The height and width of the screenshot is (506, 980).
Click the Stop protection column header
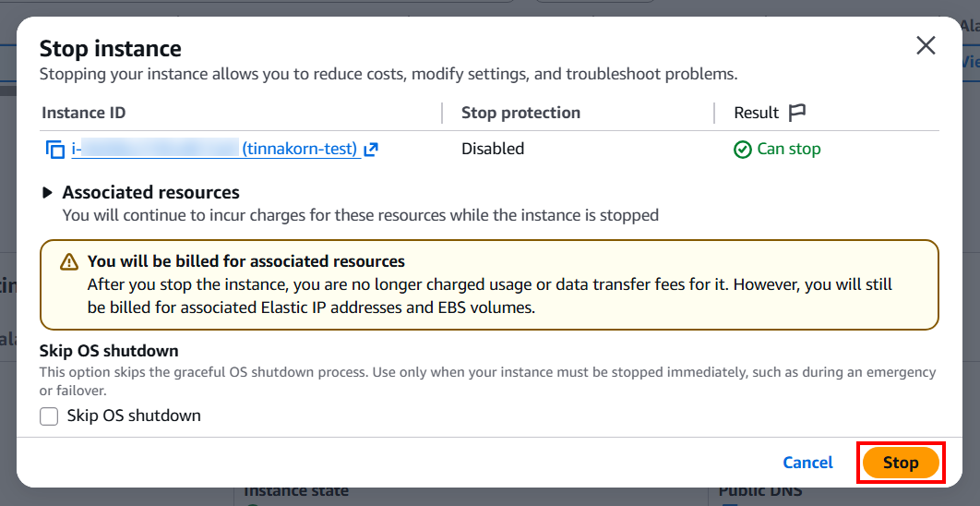[520, 113]
